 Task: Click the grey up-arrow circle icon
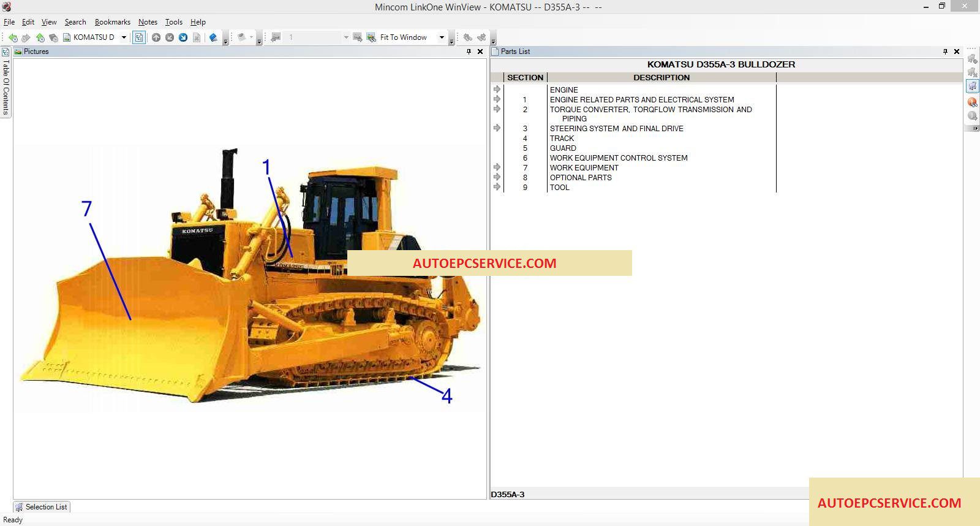coord(156,37)
